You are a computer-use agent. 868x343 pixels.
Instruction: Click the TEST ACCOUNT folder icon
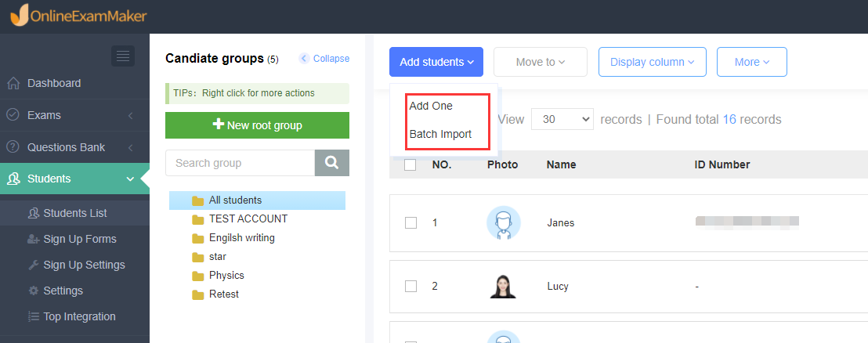[198, 219]
